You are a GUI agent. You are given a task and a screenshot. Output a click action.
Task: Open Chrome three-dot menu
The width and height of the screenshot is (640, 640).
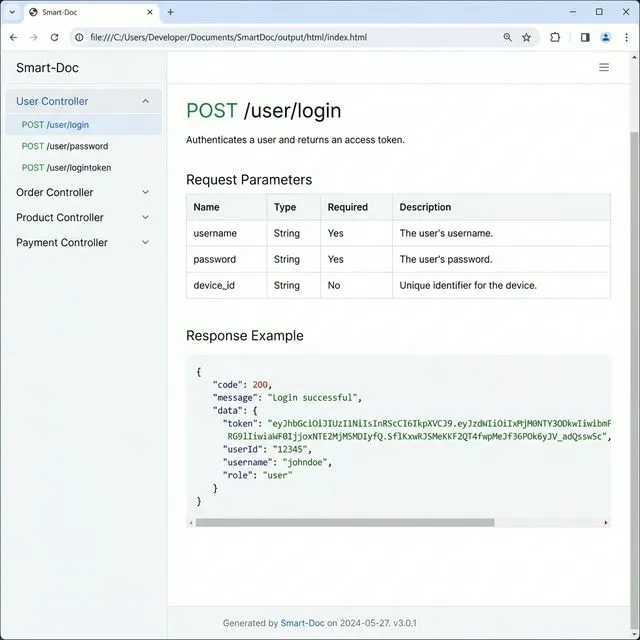[626, 37]
